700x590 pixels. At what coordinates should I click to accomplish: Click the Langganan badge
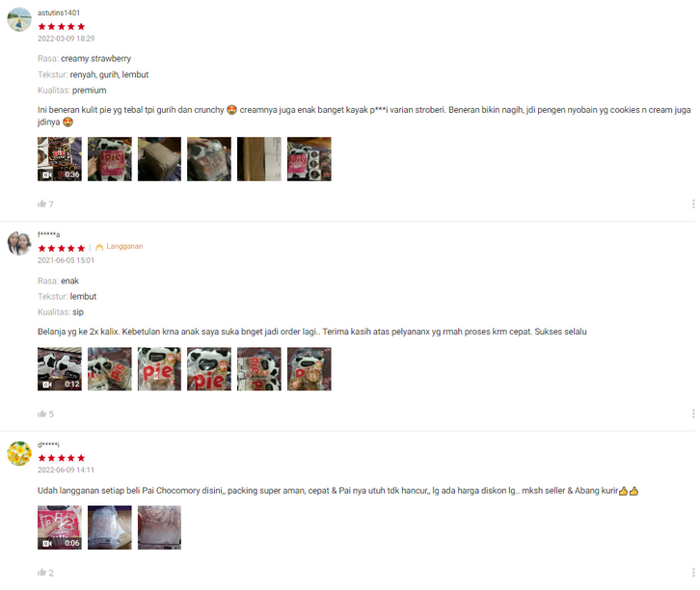click(x=119, y=247)
